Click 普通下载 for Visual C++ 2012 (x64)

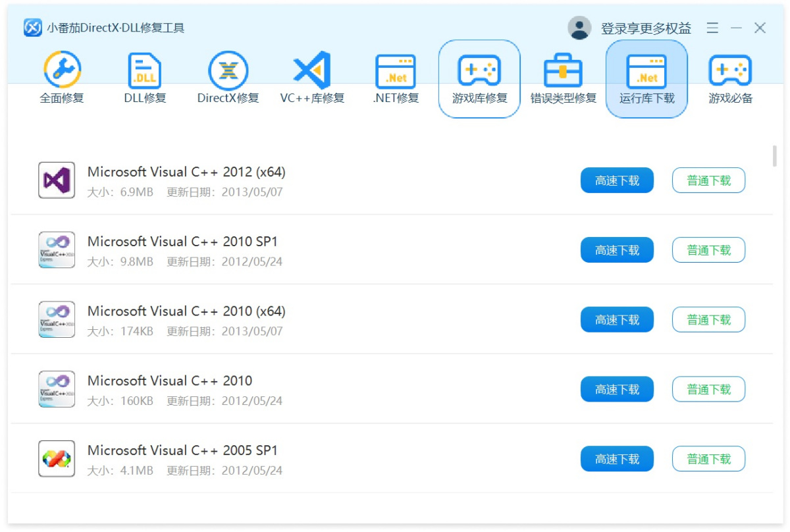(x=708, y=180)
